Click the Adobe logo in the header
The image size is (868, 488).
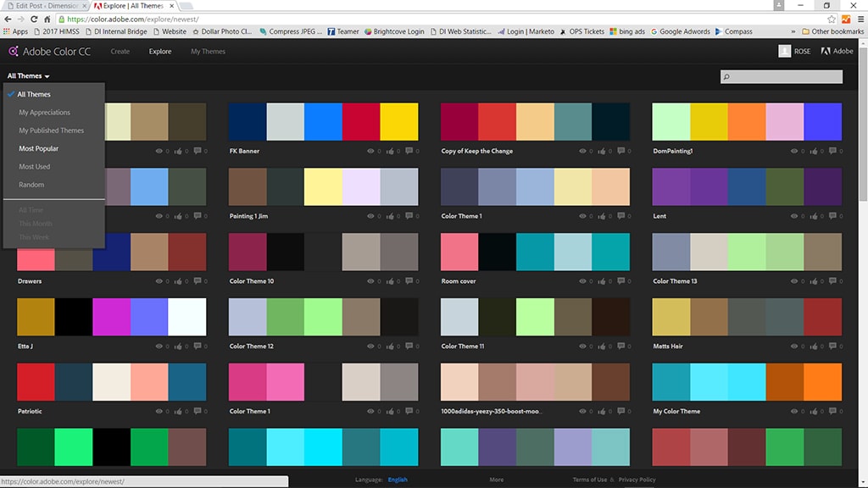click(826, 51)
